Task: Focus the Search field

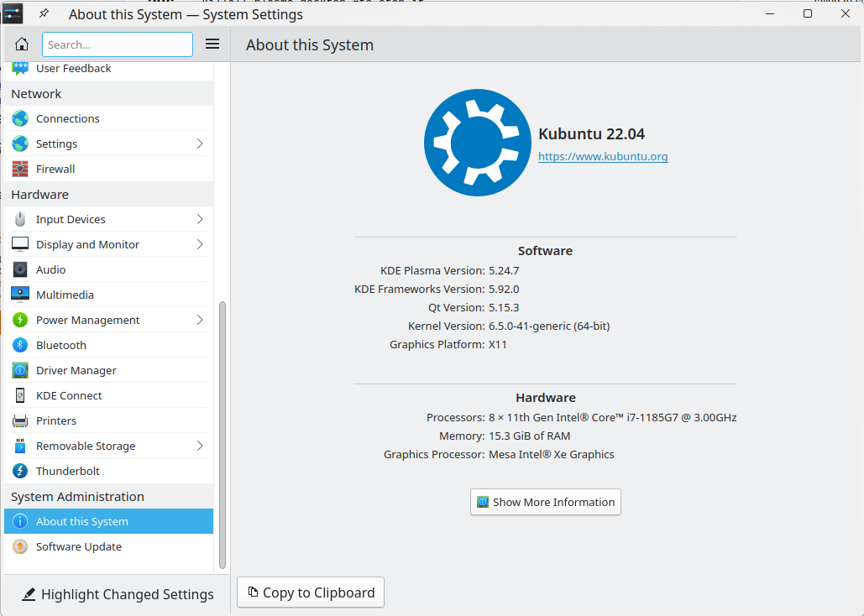Action: pyautogui.click(x=118, y=44)
